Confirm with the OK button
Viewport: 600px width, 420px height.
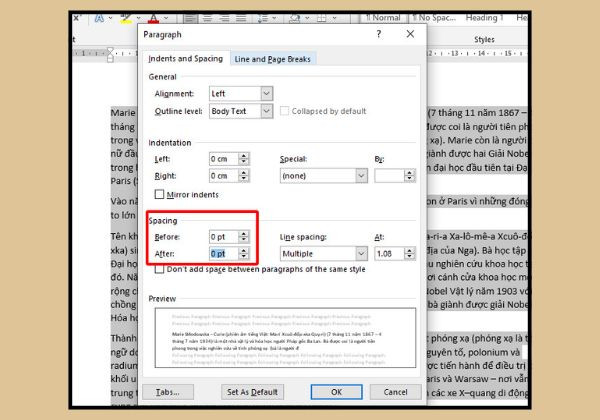(x=336, y=392)
